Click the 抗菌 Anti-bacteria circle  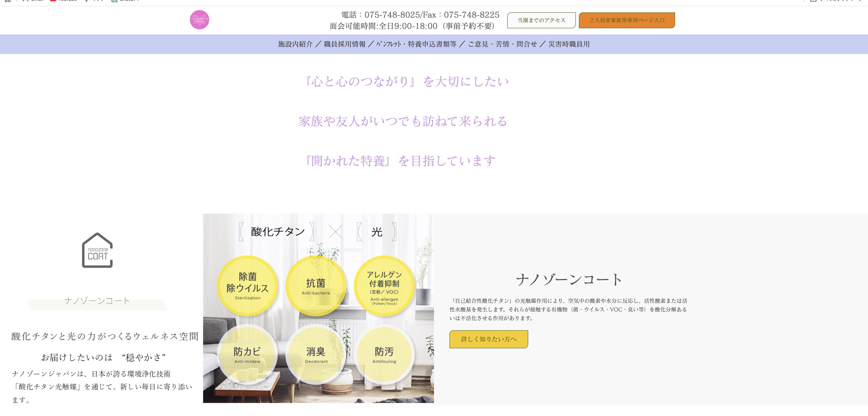pyautogui.click(x=316, y=285)
